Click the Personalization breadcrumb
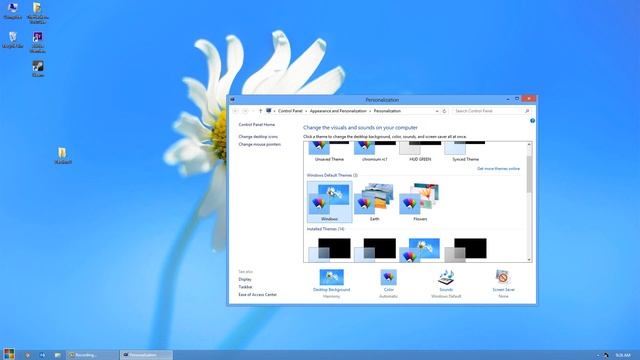640x360 pixels. pos(387,111)
